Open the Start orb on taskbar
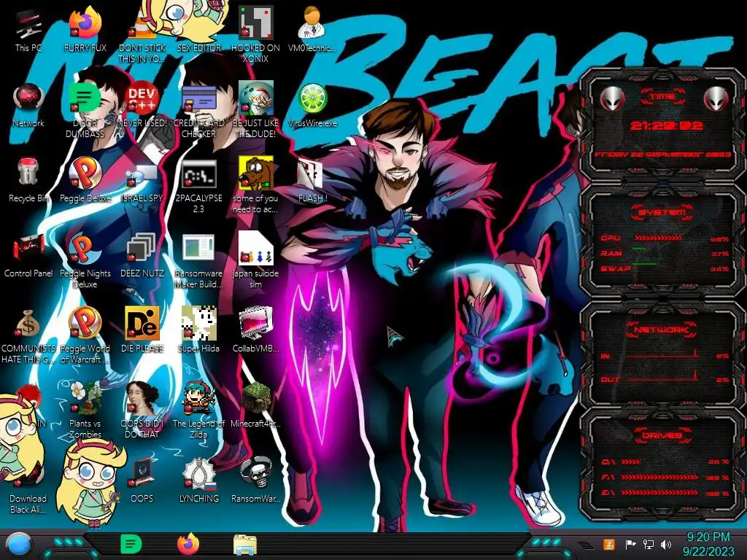Viewport: 747px width, 560px height. click(19, 544)
